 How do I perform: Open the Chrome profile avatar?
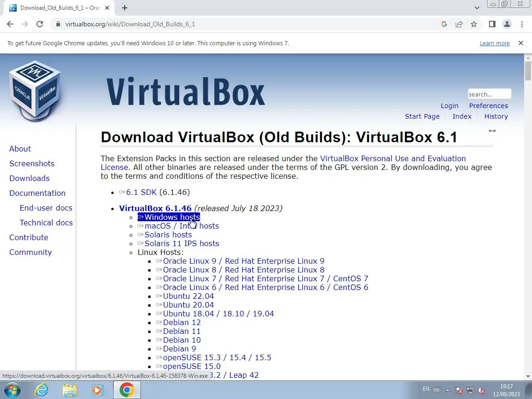507,24
